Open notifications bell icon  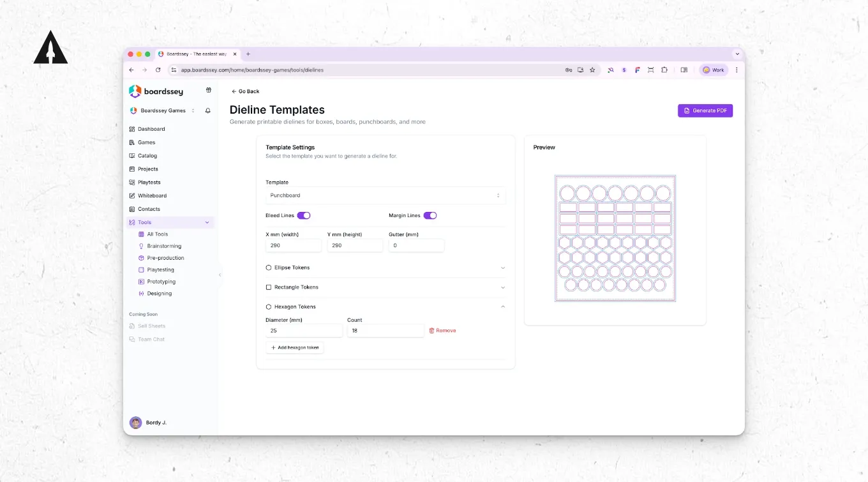pos(208,110)
